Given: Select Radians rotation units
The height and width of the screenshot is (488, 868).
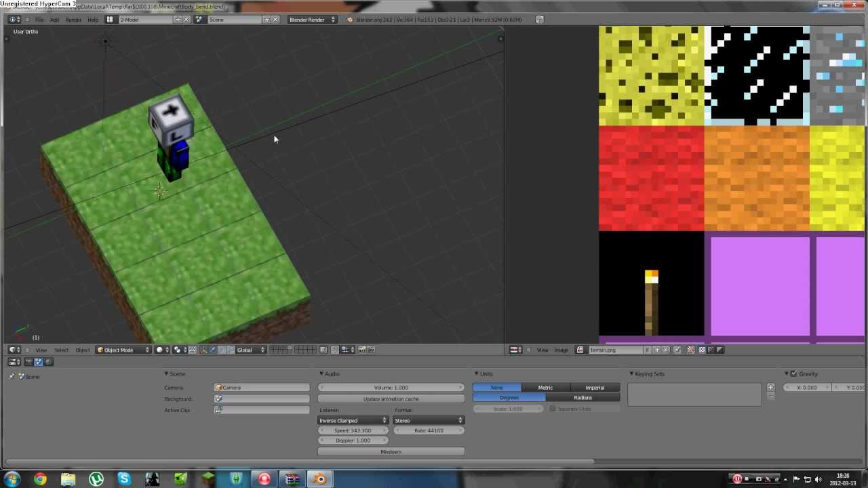Looking at the screenshot, I should tap(583, 398).
